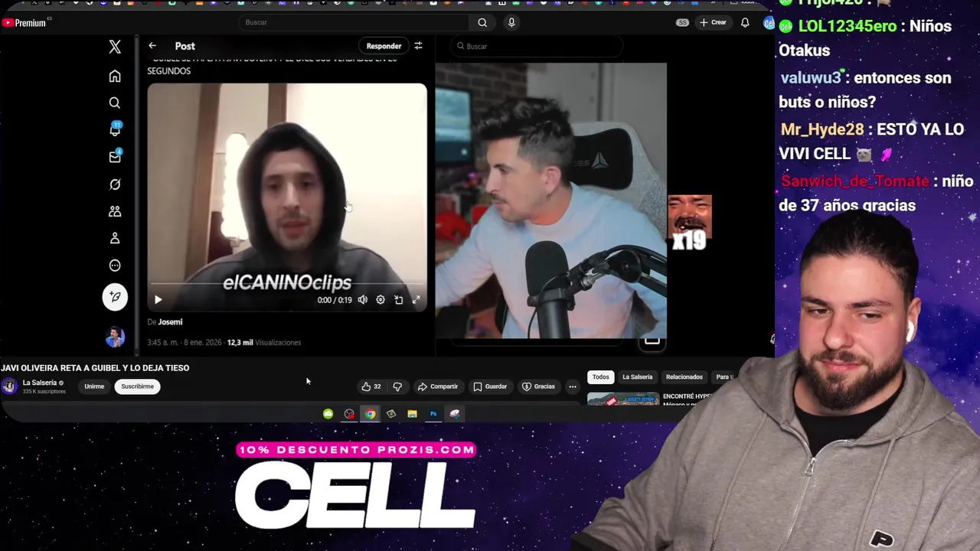Dislike the YouTube video
The height and width of the screenshot is (551, 980).
[397, 386]
